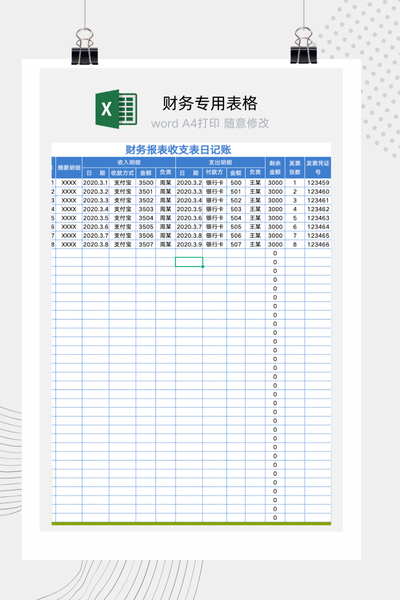The width and height of the screenshot is (400, 600).
Task: Click the sheet title 财务报表收支表日记账
Action: coord(178,150)
